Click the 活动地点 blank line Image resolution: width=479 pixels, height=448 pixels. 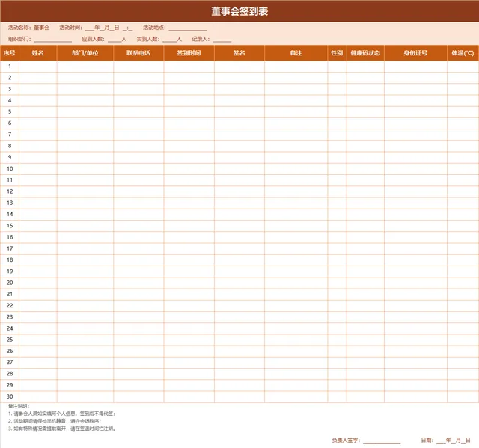click(x=188, y=28)
